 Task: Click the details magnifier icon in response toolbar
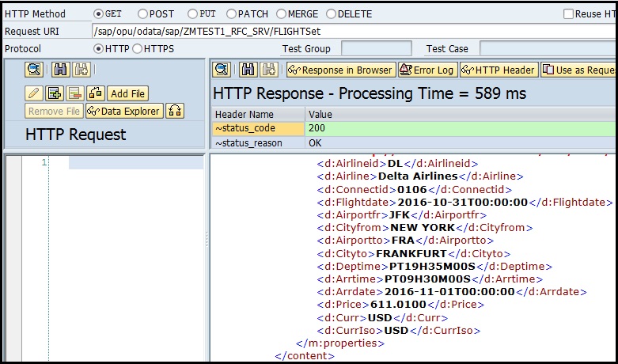(x=222, y=70)
